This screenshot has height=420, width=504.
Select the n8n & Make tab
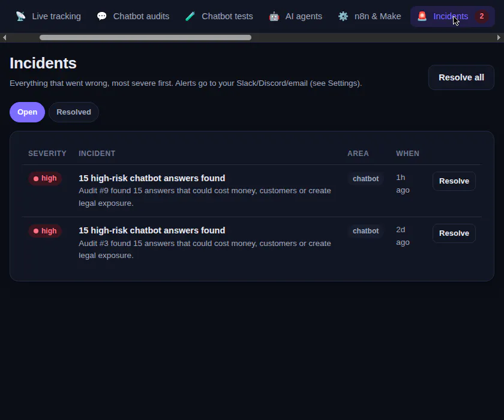pos(370,16)
